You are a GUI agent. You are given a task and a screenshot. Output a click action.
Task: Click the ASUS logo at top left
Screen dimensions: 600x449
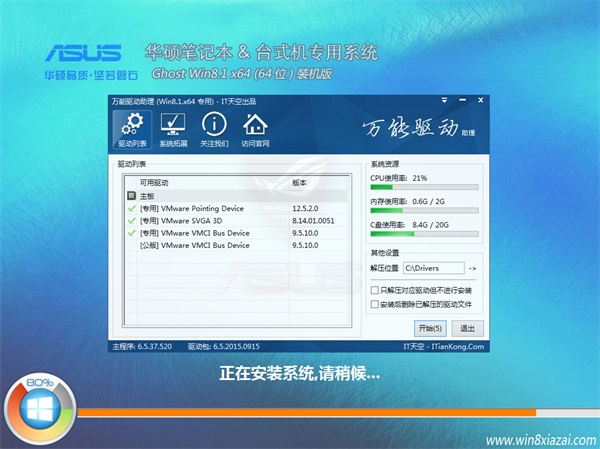tap(83, 54)
